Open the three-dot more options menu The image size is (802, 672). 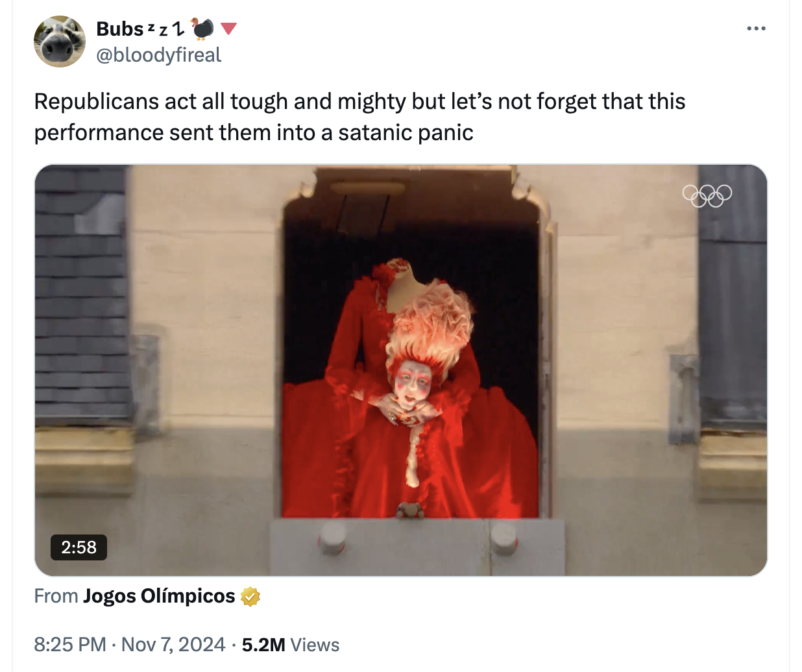(756, 29)
